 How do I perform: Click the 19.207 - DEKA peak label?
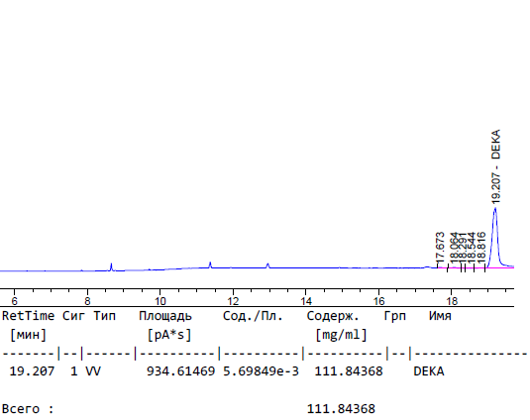(496, 166)
